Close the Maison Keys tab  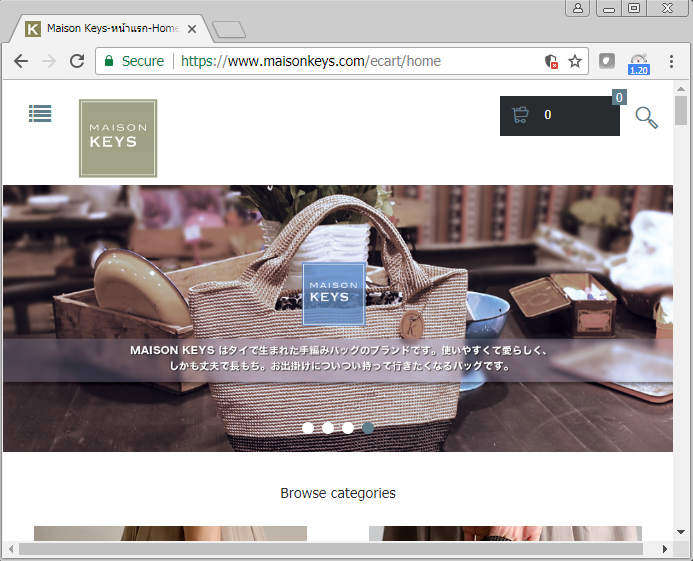192,29
